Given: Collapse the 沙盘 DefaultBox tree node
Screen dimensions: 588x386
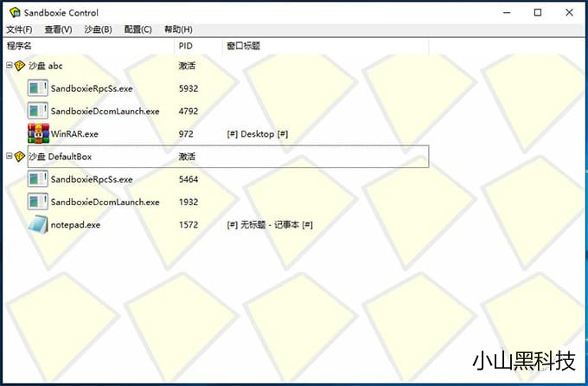Looking at the screenshot, I should (9, 156).
